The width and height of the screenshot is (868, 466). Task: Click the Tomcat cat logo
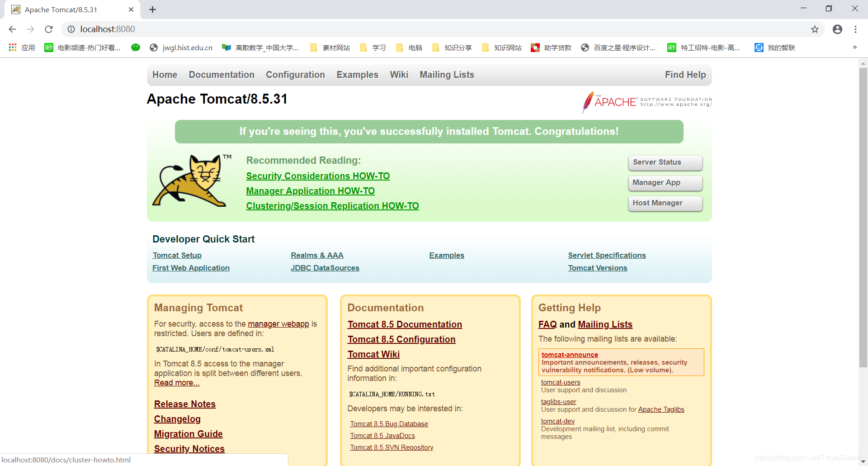[191, 180]
